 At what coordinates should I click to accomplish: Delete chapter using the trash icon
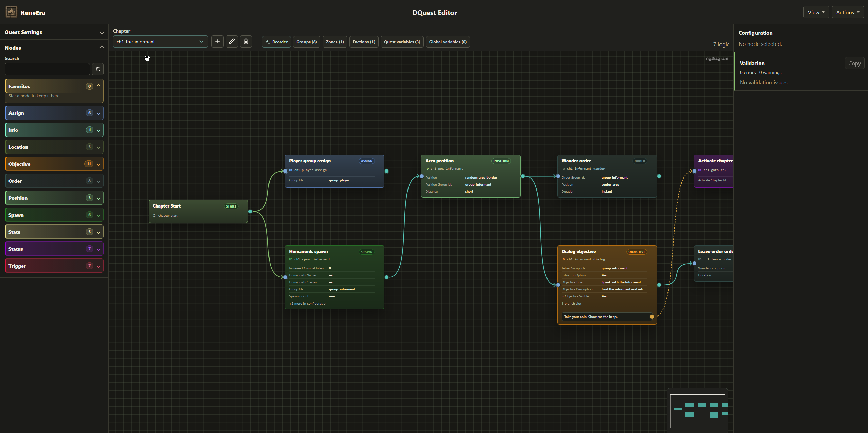tap(246, 42)
